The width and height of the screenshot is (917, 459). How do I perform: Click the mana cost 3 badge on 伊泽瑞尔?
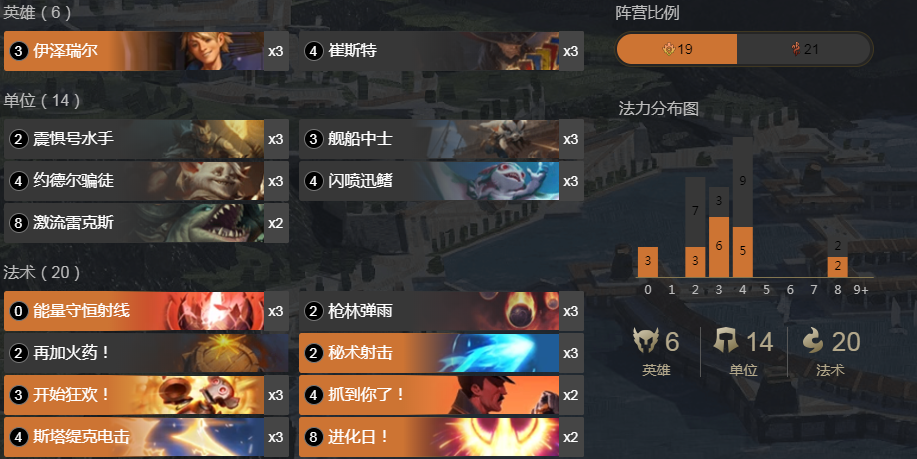point(18,51)
